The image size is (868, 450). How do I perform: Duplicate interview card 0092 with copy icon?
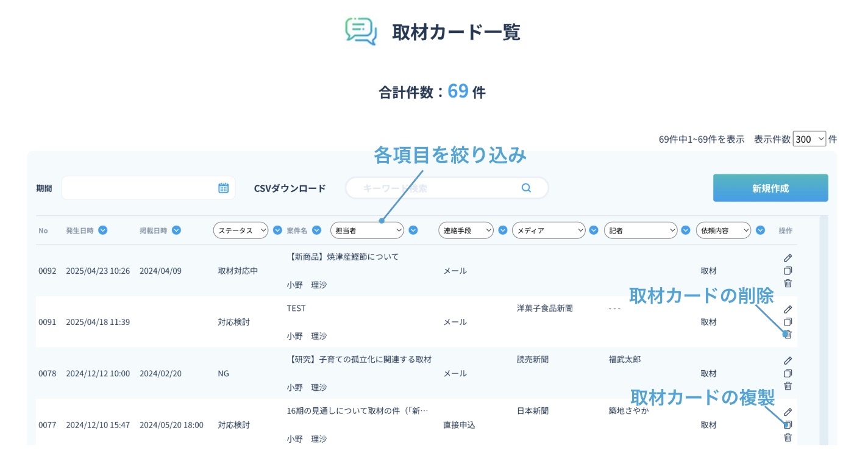pyautogui.click(x=788, y=271)
